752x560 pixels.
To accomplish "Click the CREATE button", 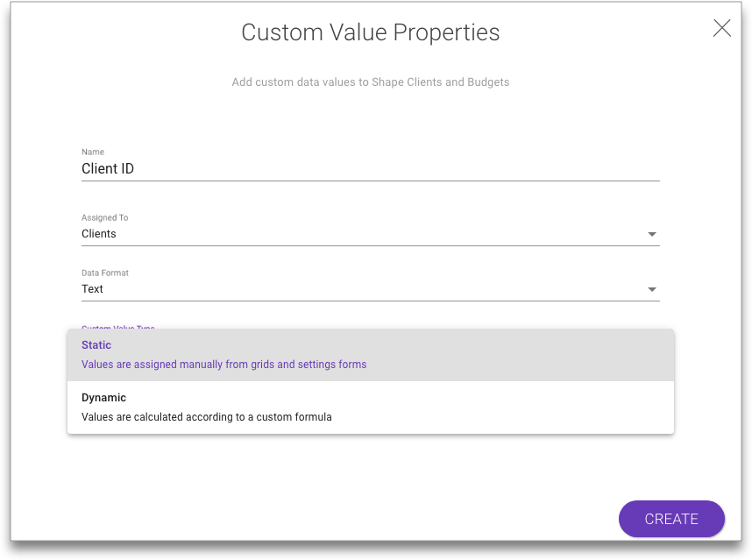I will [671, 519].
